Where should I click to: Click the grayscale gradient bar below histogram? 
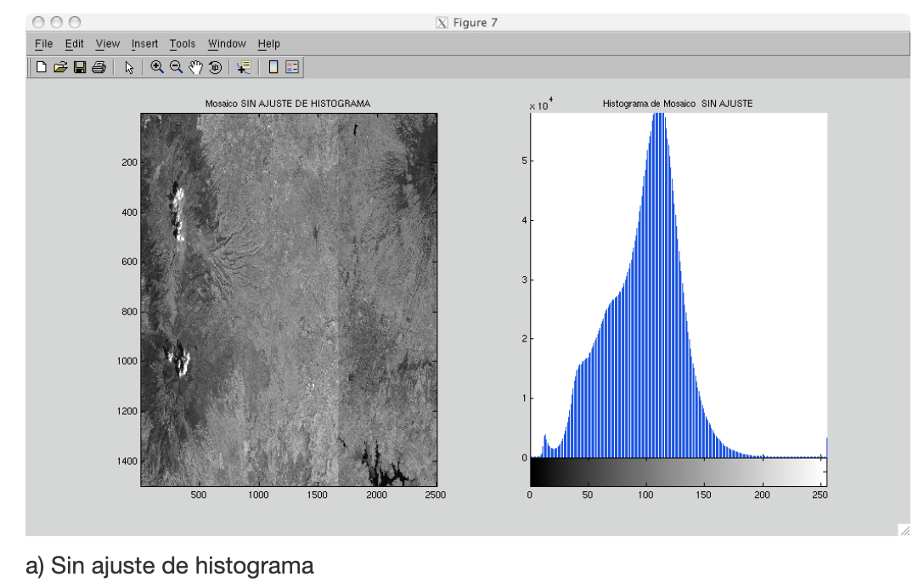point(678,472)
